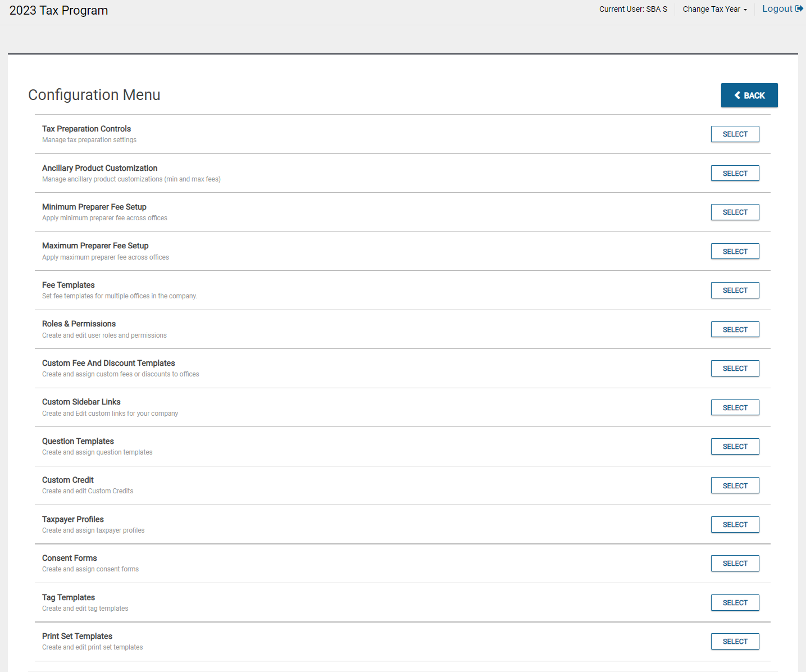Click the Back button with chevron icon
Screen dimensions: 806x672
749,96
